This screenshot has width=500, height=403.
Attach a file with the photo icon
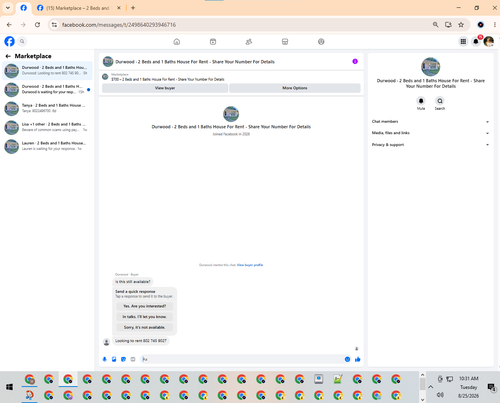click(x=114, y=359)
